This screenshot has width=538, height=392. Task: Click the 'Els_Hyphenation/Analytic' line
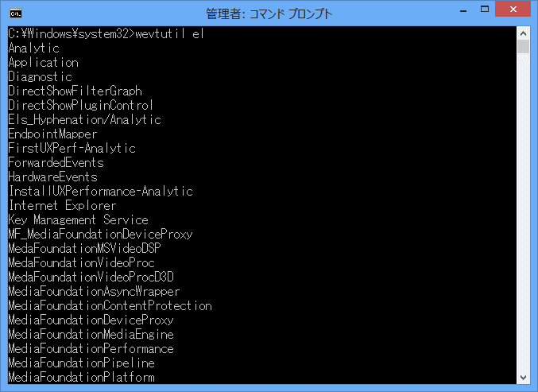[x=84, y=119]
